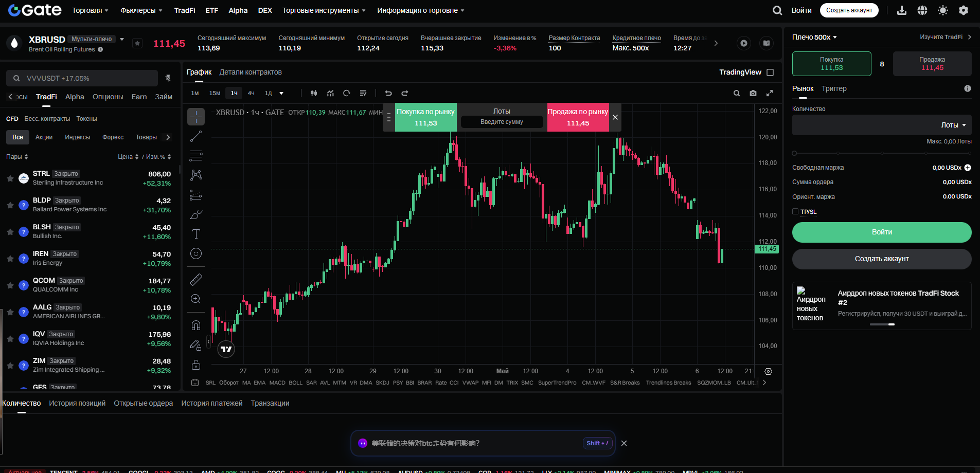Open the Плечо 500x leverage dropdown

pos(814,37)
